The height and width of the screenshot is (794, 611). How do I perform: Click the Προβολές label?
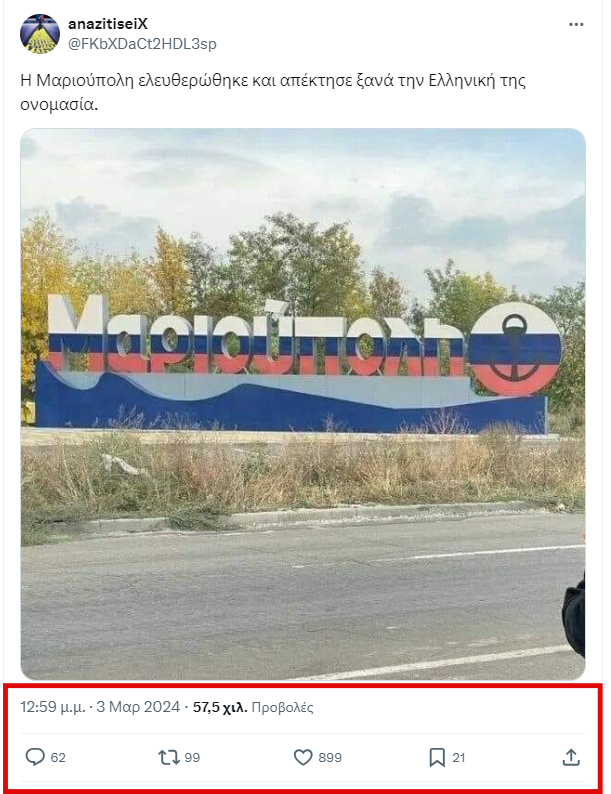point(282,707)
